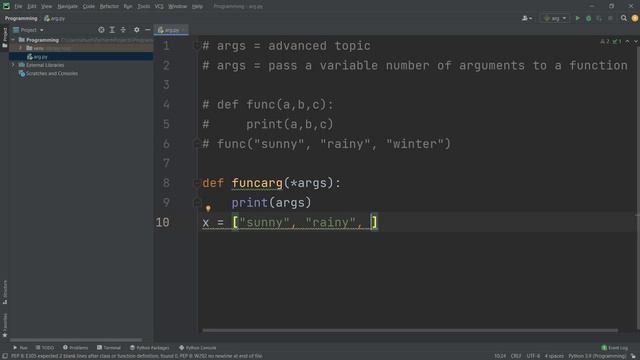Open the VCS menu
Viewport: 640px width, 360px height.
point(159,7)
